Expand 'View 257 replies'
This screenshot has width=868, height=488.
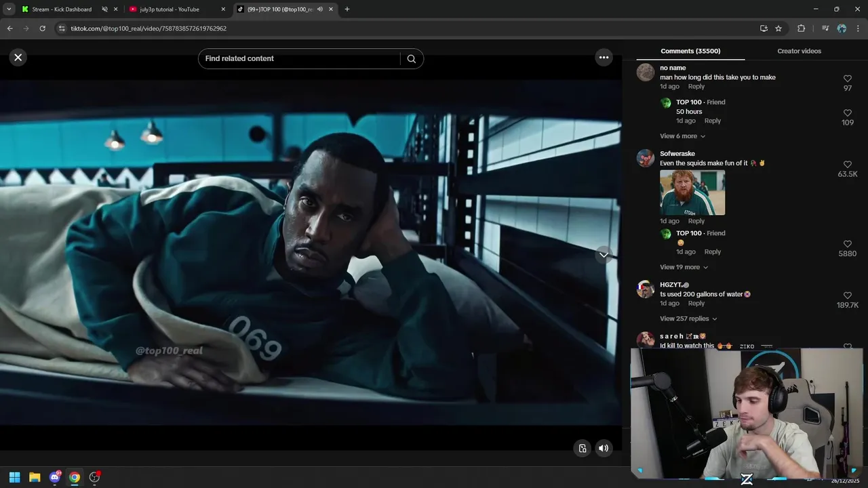[688, 319]
